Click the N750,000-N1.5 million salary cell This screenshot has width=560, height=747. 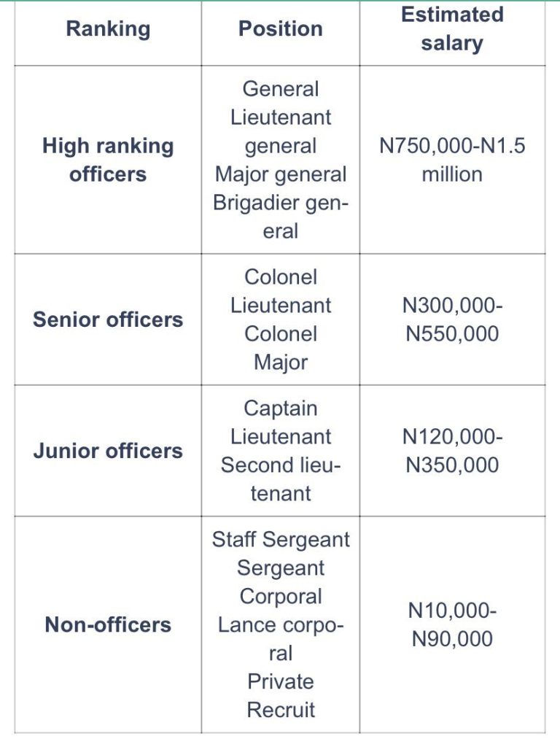(452, 160)
